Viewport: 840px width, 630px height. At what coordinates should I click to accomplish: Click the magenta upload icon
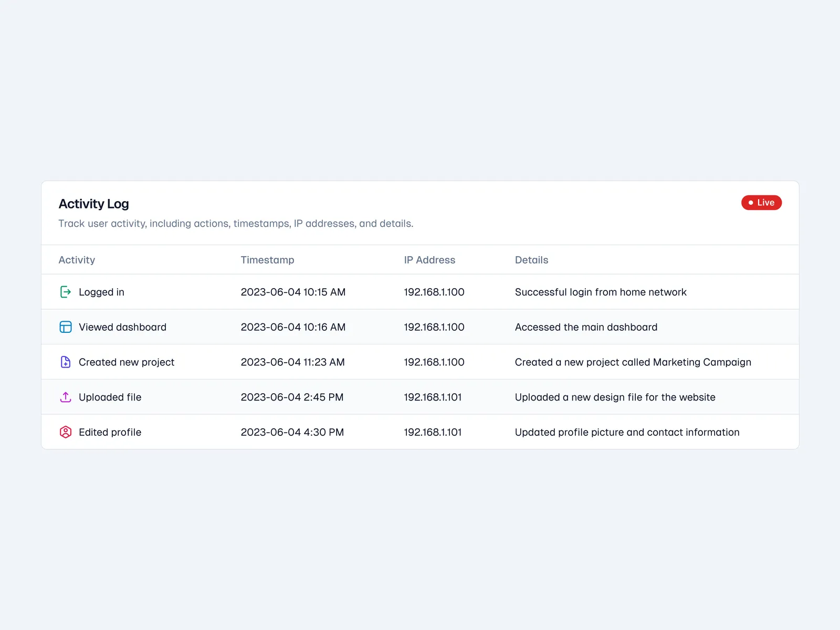pyautogui.click(x=65, y=397)
